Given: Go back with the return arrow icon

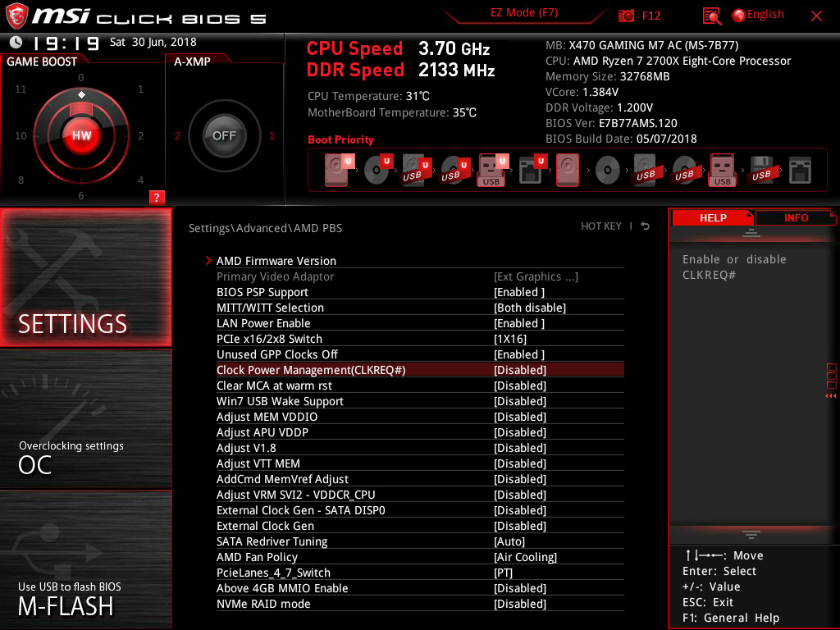Looking at the screenshot, I should pyautogui.click(x=646, y=226).
